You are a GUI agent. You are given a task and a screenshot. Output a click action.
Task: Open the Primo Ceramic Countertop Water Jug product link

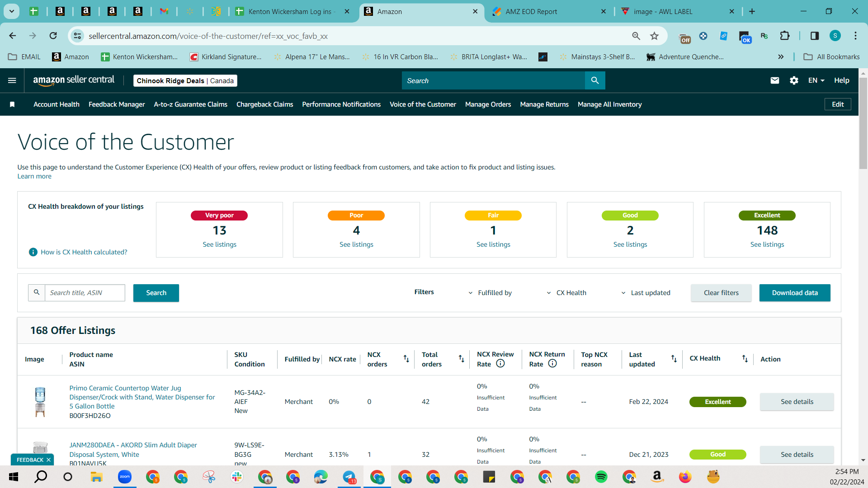coord(142,397)
